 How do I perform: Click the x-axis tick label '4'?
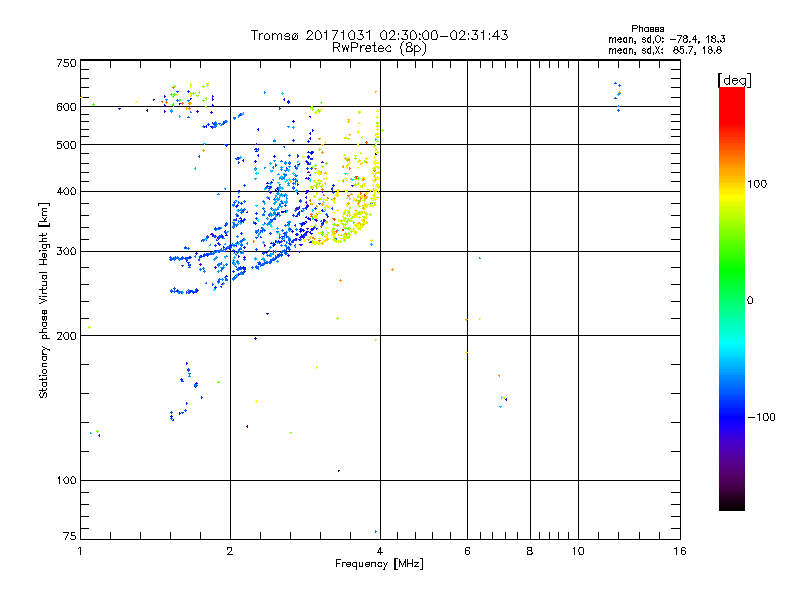point(380,551)
